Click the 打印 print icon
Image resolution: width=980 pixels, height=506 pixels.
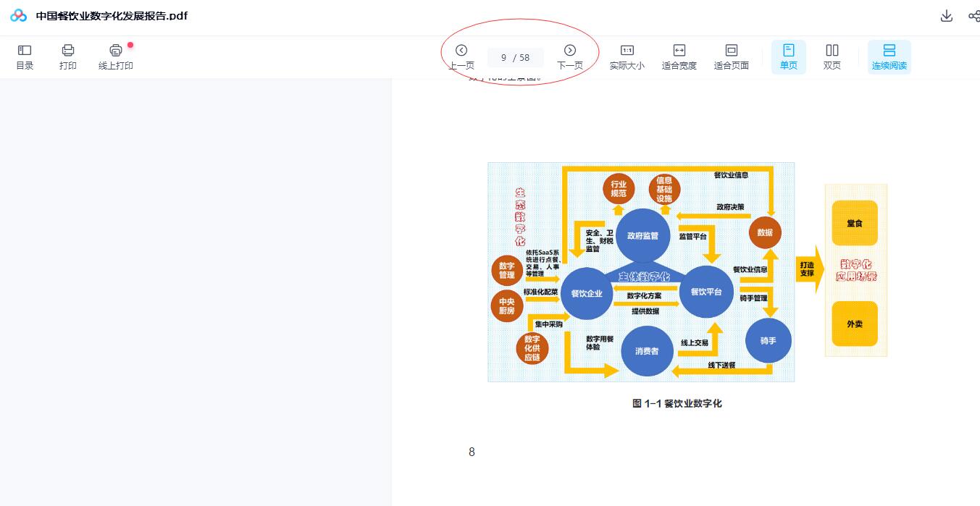[x=68, y=57]
